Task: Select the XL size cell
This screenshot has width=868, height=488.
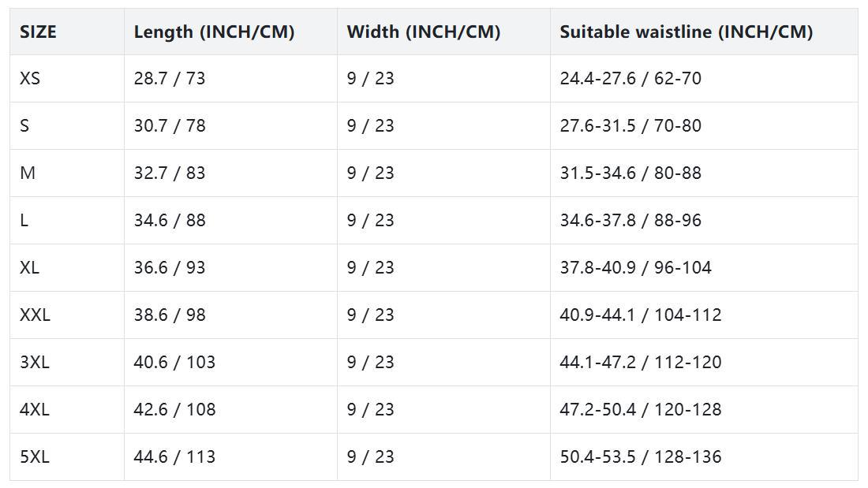Action: [x=30, y=268]
